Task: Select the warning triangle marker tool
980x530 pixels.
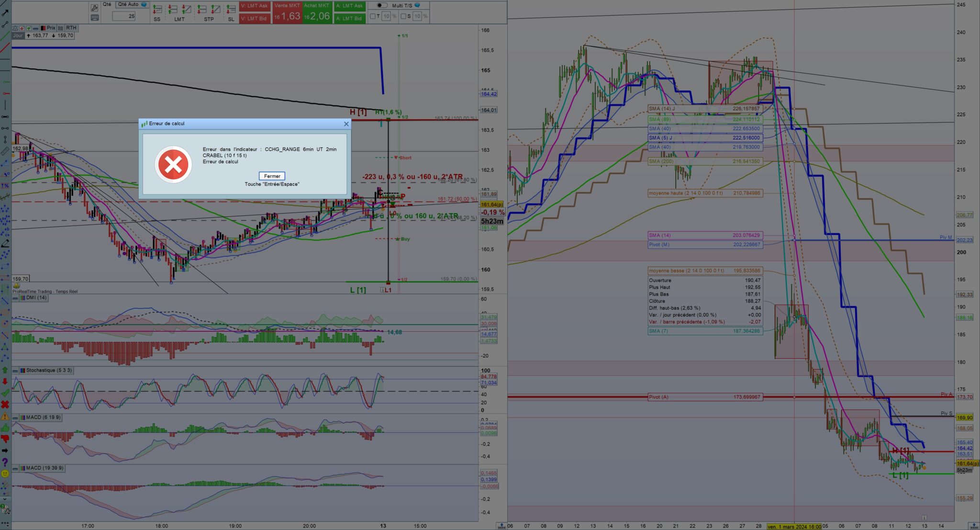Action: tap(5, 417)
